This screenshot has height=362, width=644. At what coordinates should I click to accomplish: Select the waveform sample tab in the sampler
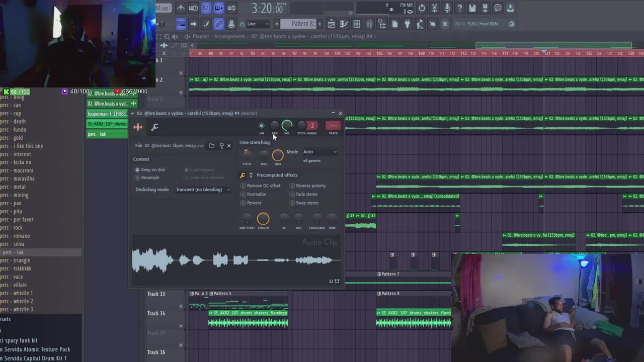pos(138,127)
